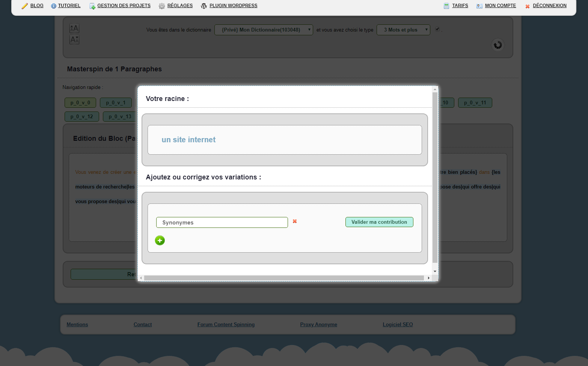The height and width of the screenshot is (366, 588).
Task: Click the info icon beside TUTORIEL
Action: pyautogui.click(x=54, y=6)
